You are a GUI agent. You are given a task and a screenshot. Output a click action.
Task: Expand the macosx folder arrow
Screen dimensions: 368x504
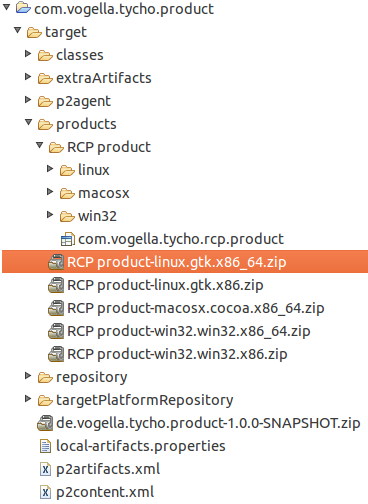50,192
